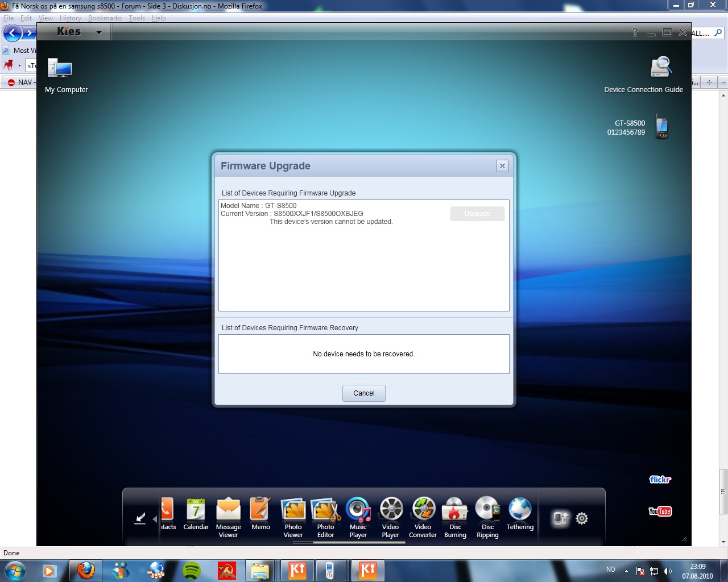The width and height of the screenshot is (728, 582).
Task: Open Firefox View menu
Action: pyautogui.click(x=45, y=18)
